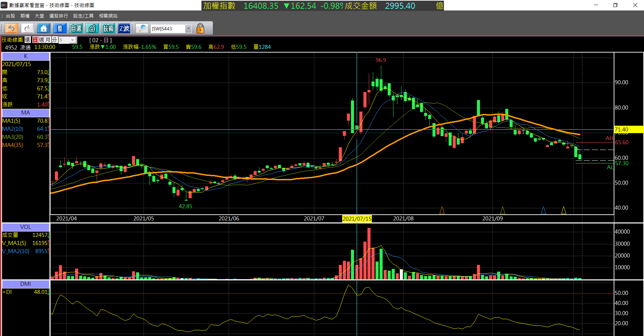Click the forward redo arrow toolbar icon
Screen dimensions: 644x336
[x=28, y=28]
